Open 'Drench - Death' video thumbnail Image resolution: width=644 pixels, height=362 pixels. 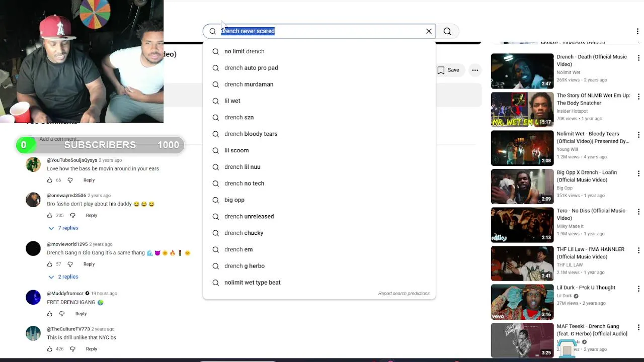[x=522, y=71]
